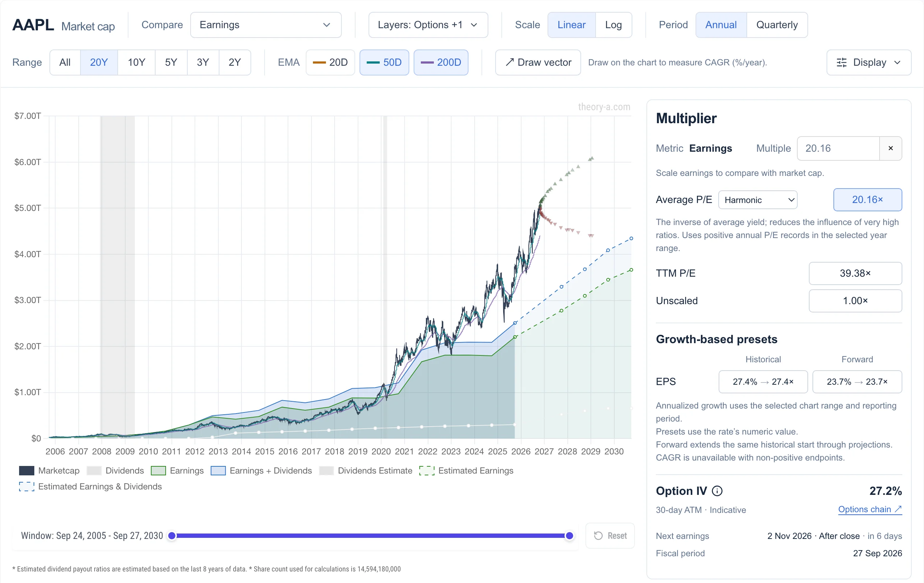The height and width of the screenshot is (583, 924).
Task: Toggle Estimated Earnings legend swatch
Action: click(427, 470)
